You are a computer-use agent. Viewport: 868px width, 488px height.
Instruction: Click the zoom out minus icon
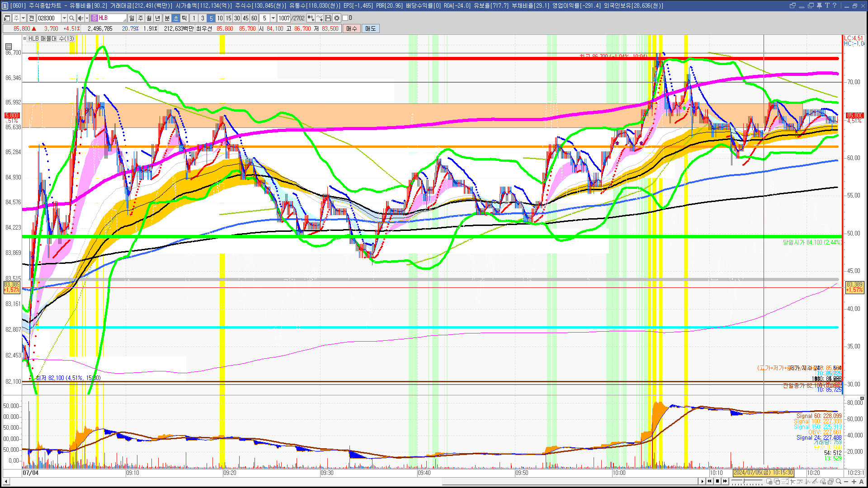[846, 481]
